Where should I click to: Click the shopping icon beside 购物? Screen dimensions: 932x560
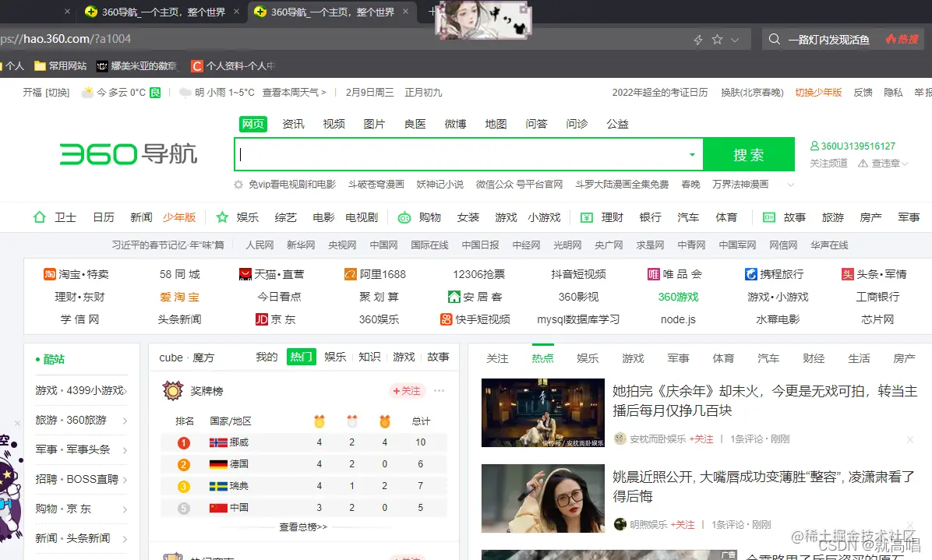(404, 217)
